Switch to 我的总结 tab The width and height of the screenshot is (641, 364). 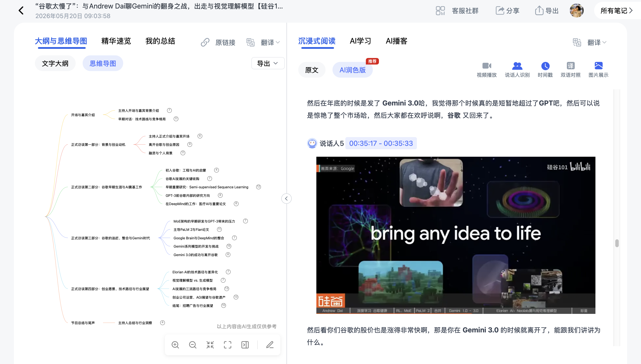160,41
